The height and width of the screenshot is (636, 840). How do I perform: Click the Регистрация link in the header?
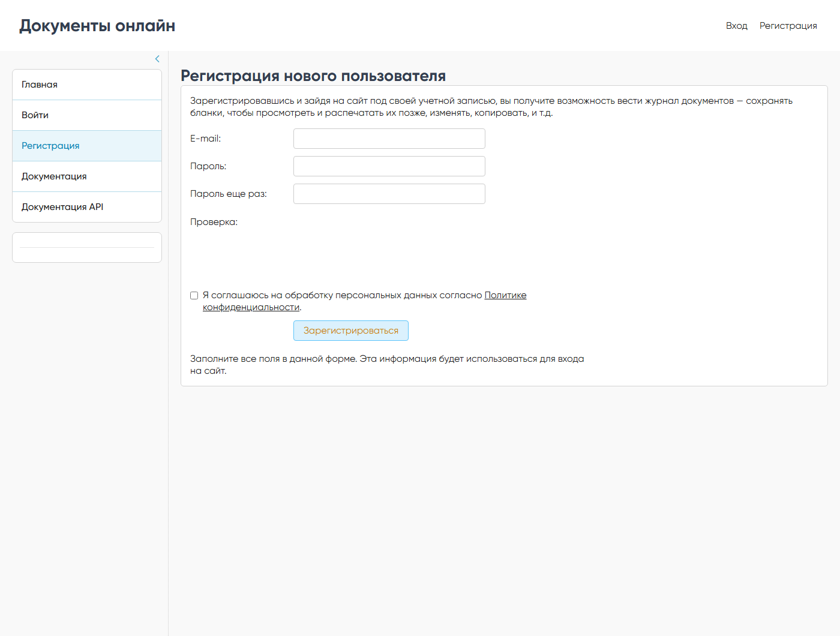coord(788,26)
